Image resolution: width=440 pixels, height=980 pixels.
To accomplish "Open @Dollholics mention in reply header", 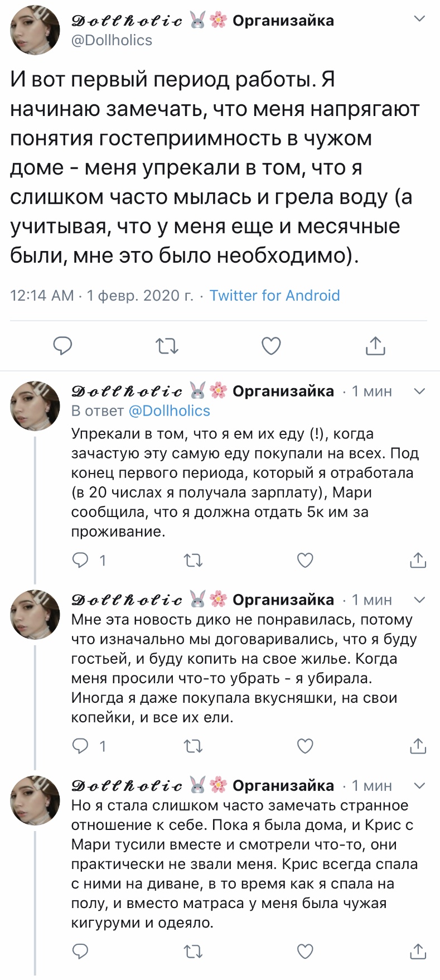I will pyautogui.click(x=169, y=411).
